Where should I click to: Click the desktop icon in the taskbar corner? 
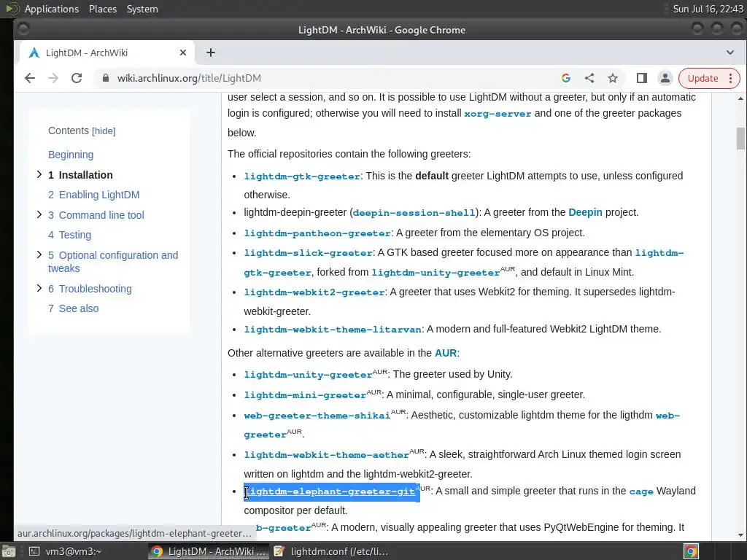click(x=8, y=551)
